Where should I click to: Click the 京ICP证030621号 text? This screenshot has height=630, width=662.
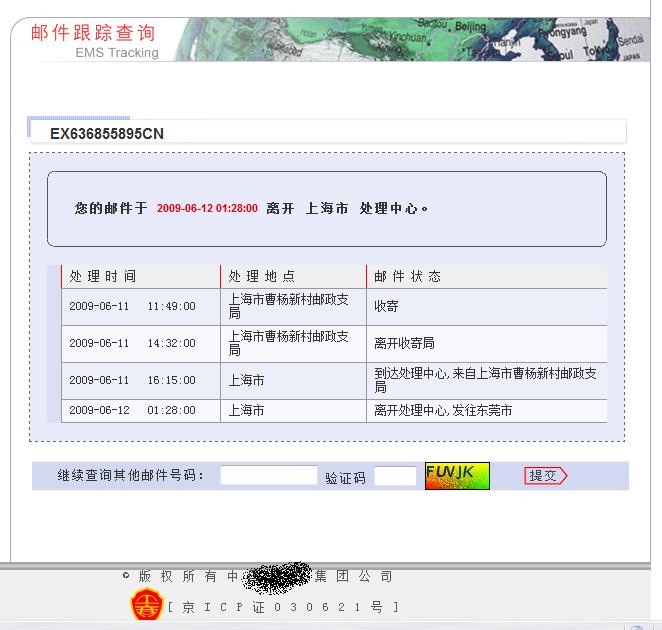282,607
